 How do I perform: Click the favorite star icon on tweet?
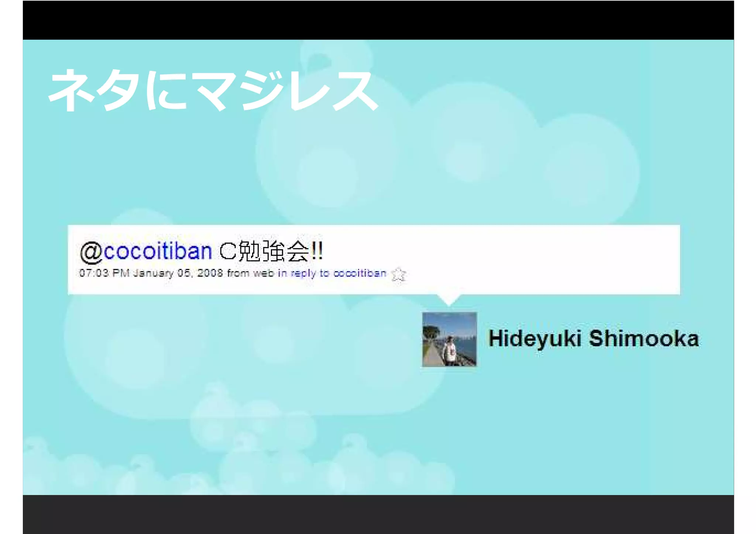(399, 274)
